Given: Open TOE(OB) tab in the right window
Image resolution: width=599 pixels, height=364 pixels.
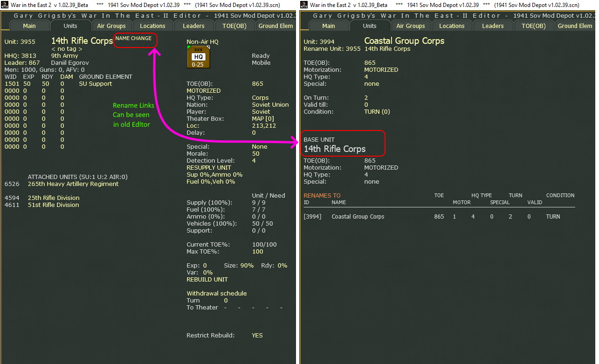Looking at the screenshot, I should pyautogui.click(x=534, y=26).
